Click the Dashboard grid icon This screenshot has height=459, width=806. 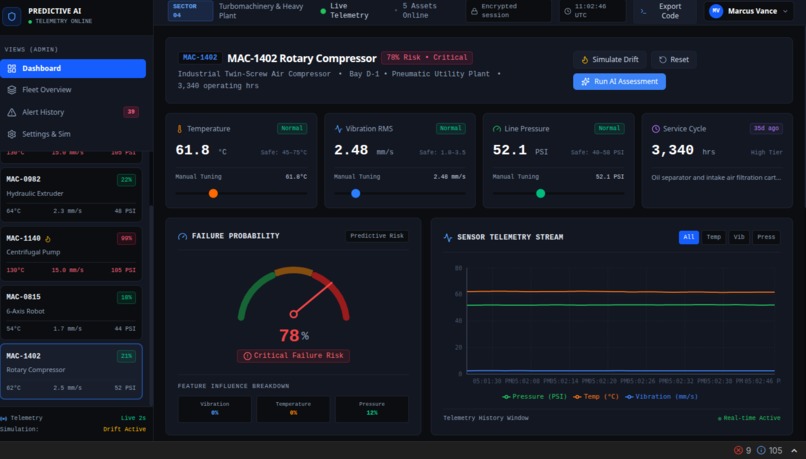(12, 68)
